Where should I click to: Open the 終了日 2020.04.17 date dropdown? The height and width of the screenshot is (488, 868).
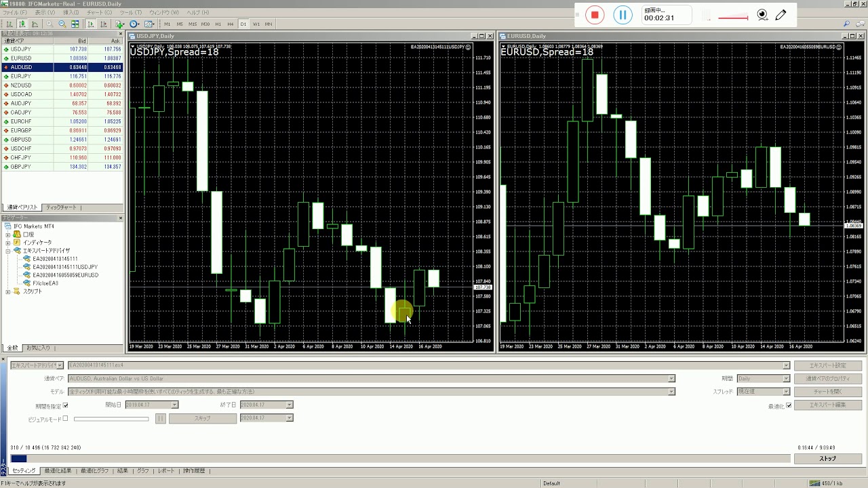point(290,405)
